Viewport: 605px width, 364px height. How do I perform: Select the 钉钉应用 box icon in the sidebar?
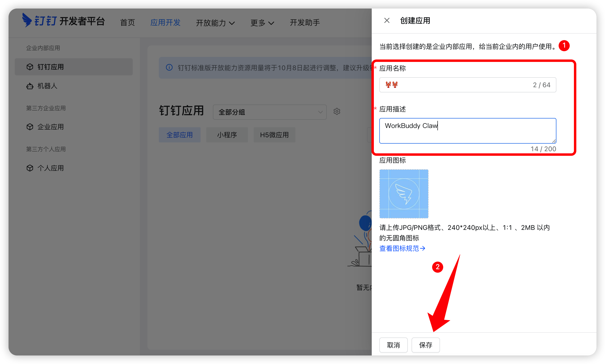[x=30, y=67]
